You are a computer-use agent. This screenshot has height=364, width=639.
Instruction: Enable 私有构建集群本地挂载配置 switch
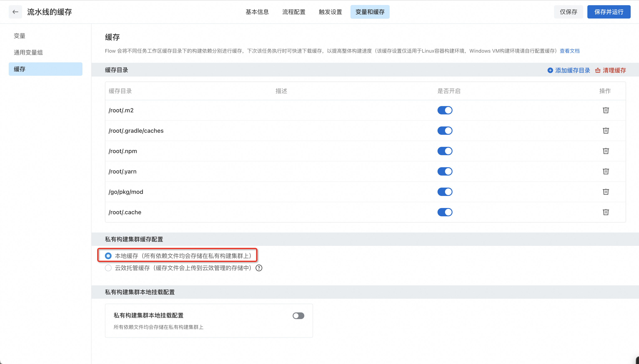click(x=298, y=316)
